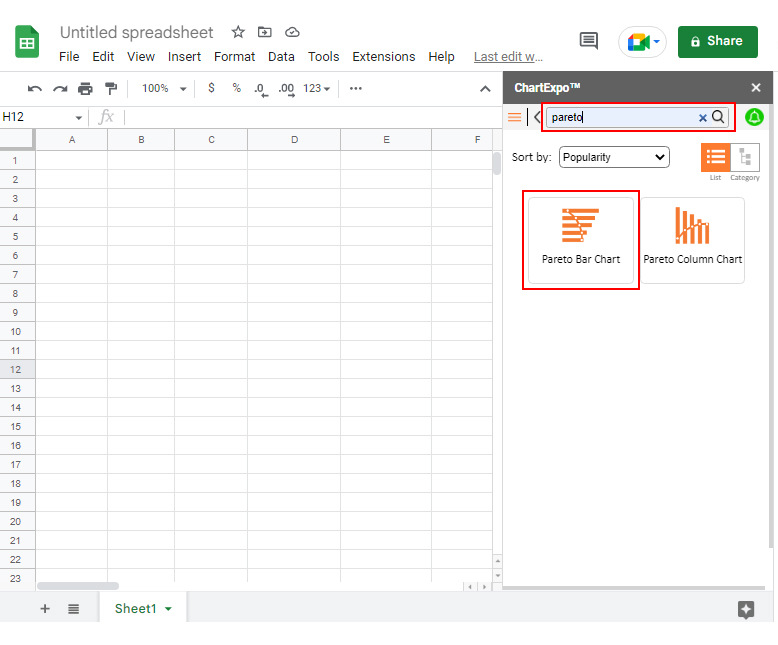
Task: Print the spreadsheet
Action: click(x=85, y=89)
